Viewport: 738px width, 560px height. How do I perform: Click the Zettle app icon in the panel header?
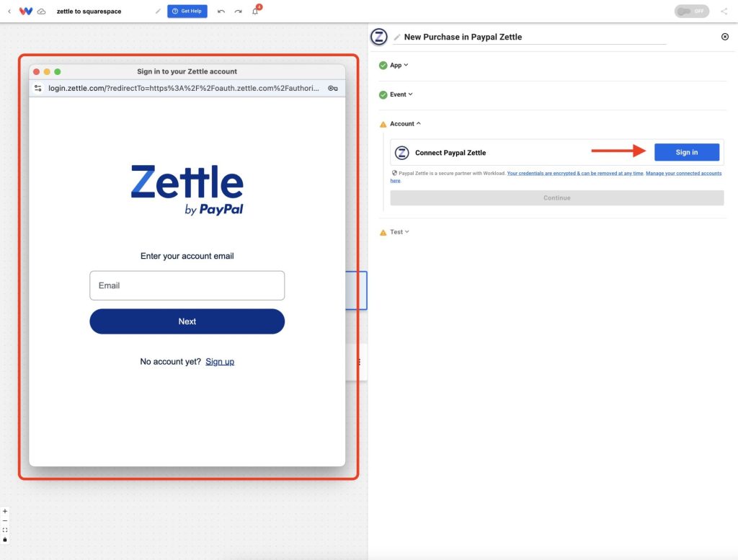[x=379, y=37]
